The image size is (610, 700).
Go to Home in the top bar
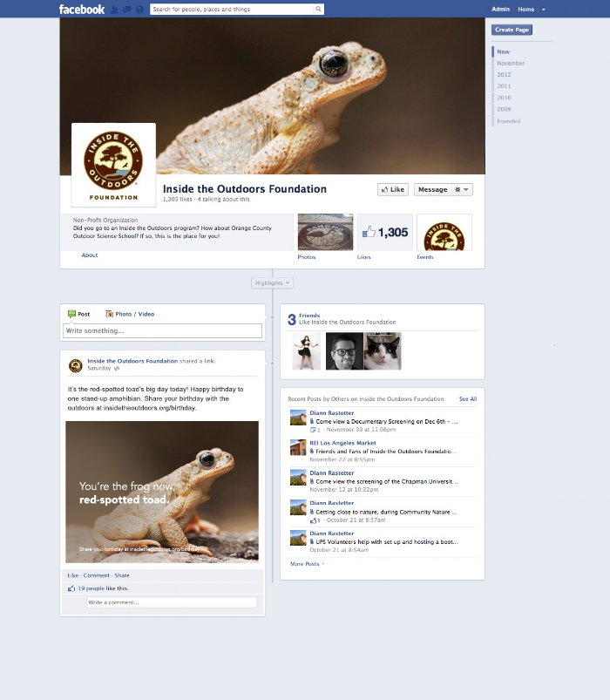525,9
